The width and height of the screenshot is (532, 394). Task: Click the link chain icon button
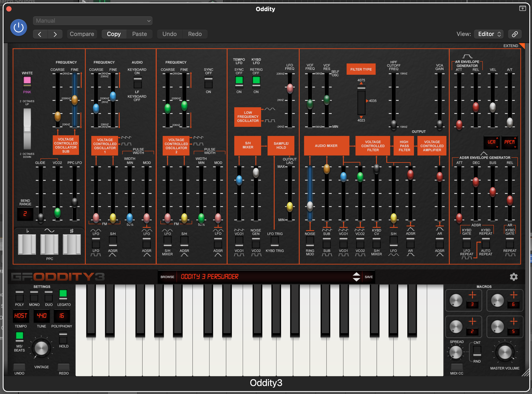click(515, 34)
